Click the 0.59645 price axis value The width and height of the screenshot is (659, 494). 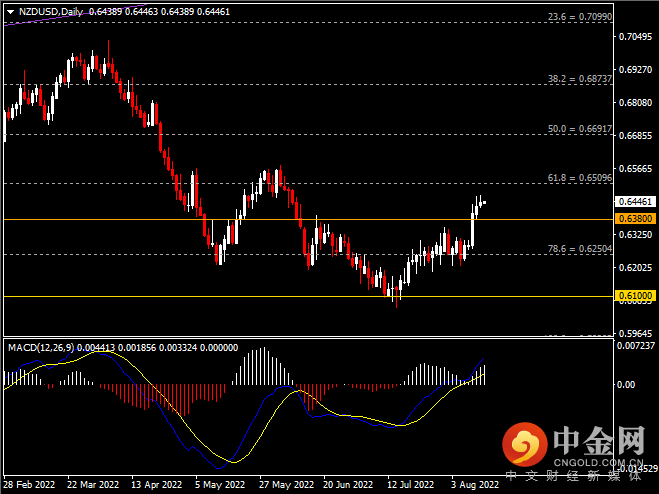(x=635, y=333)
